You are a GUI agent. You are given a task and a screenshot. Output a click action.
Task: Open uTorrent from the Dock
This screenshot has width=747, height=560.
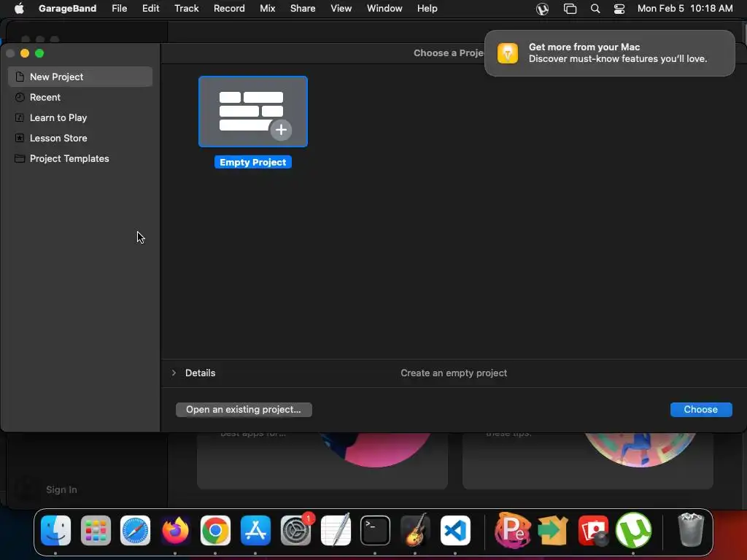point(633,530)
